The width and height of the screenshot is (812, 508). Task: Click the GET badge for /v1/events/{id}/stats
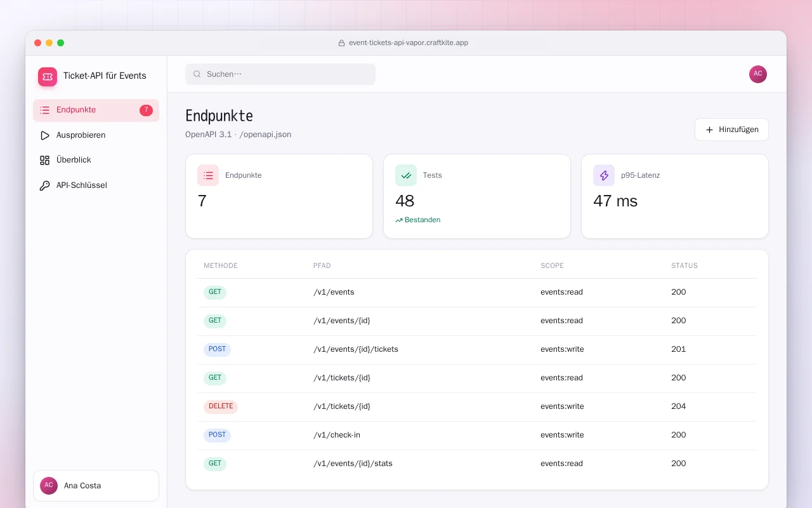click(215, 464)
